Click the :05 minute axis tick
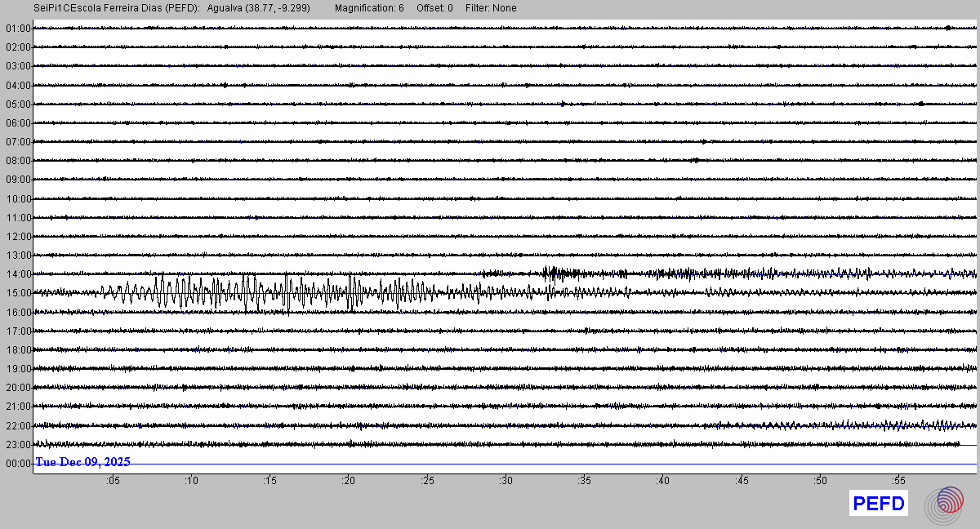 point(113,481)
